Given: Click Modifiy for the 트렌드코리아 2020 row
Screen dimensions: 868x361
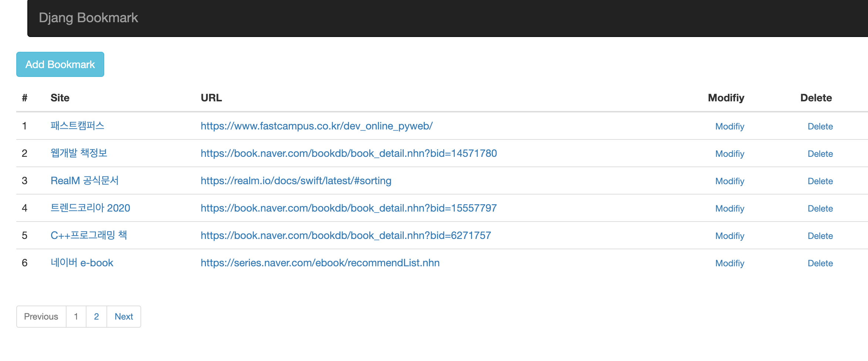Looking at the screenshot, I should point(730,209).
